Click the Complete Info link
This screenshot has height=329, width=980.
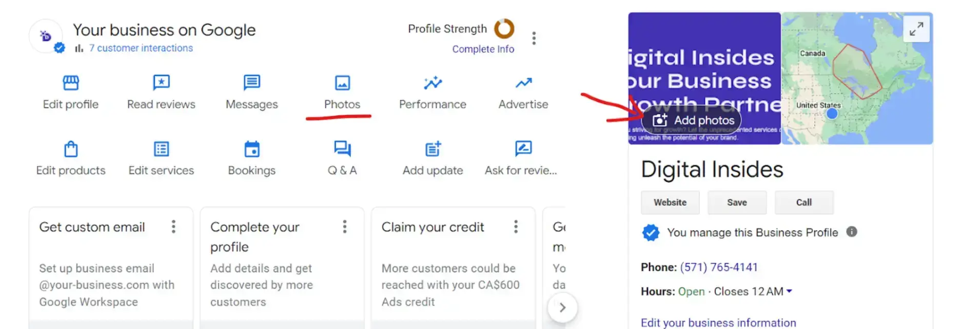click(483, 49)
